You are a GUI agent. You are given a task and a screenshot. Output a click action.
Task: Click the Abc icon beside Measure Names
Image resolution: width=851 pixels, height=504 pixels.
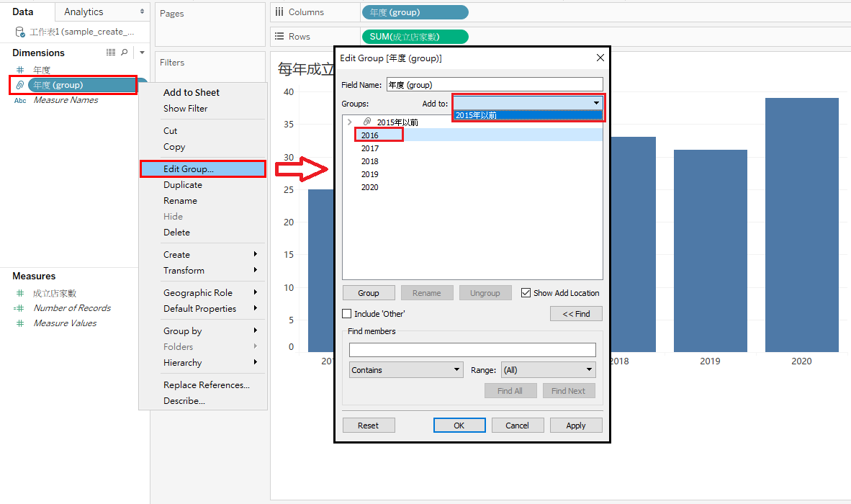click(x=19, y=100)
